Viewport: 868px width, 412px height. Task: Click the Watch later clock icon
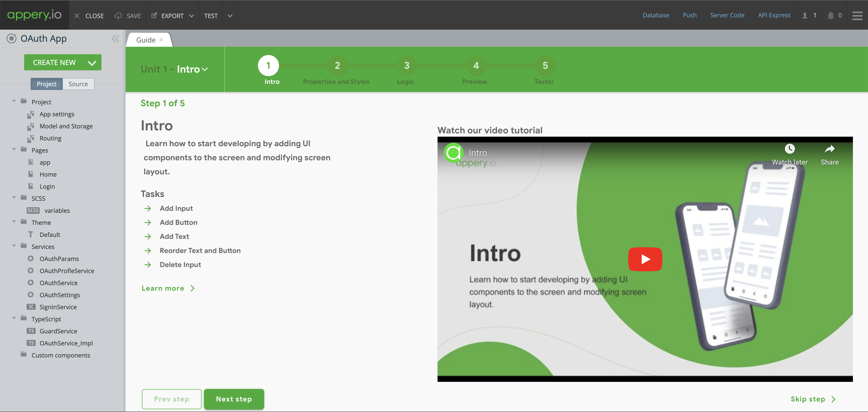[789, 149]
